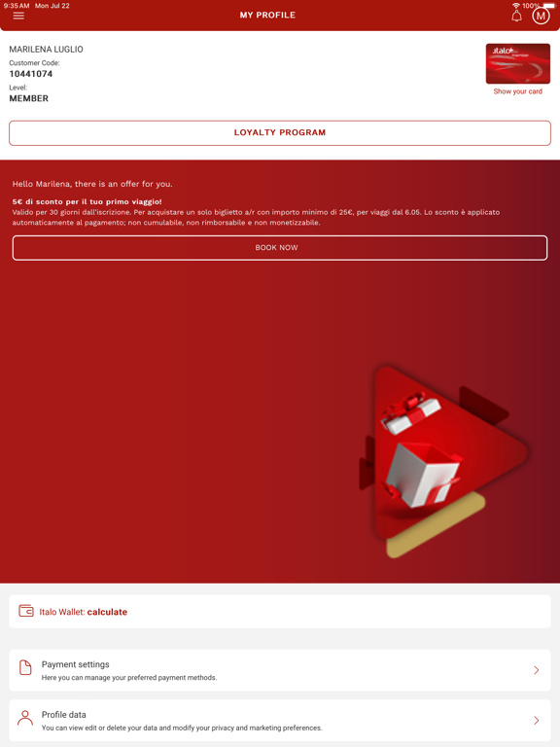Viewport: 560px width, 747px height.
Task: Tap the Book Now button
Action: 280,248
